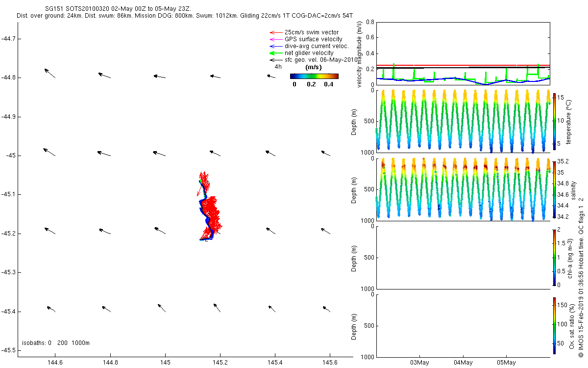This screenshot has width=588, height=368.
Task: Click the '144.8' longitude tick label
Action: [110, 363]
